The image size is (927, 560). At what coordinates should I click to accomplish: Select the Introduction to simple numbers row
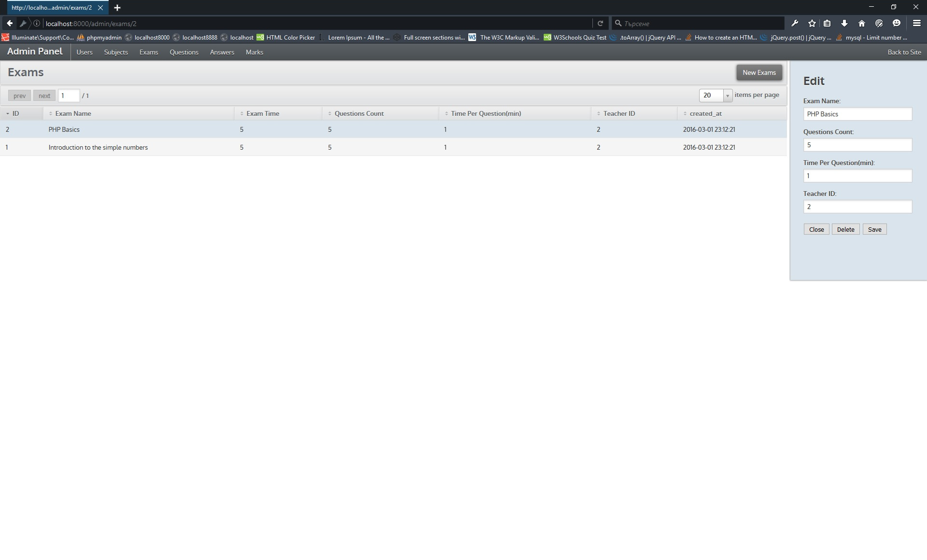coord(98,147)
